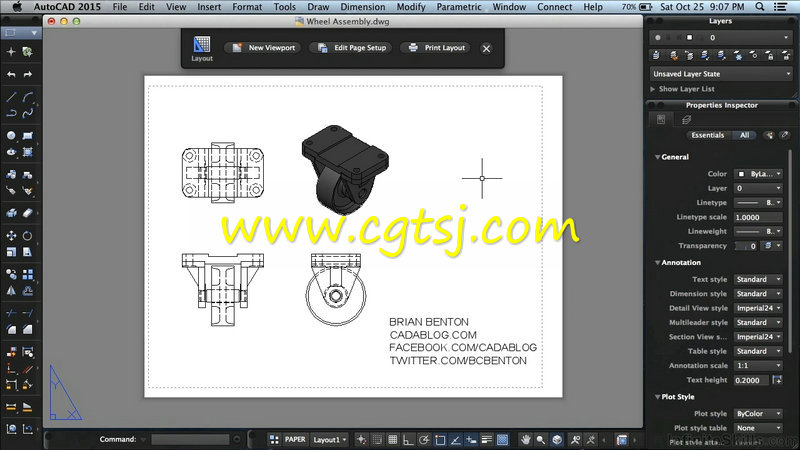Viewport: 800px width, 450px height.
Task: Open the Insert menu
Action: [x=209, y=7]
